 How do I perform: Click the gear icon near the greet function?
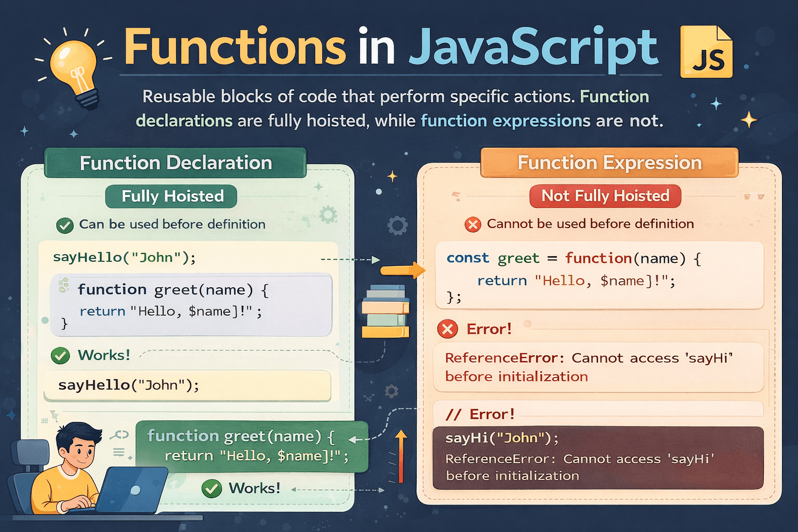point(327,216)
